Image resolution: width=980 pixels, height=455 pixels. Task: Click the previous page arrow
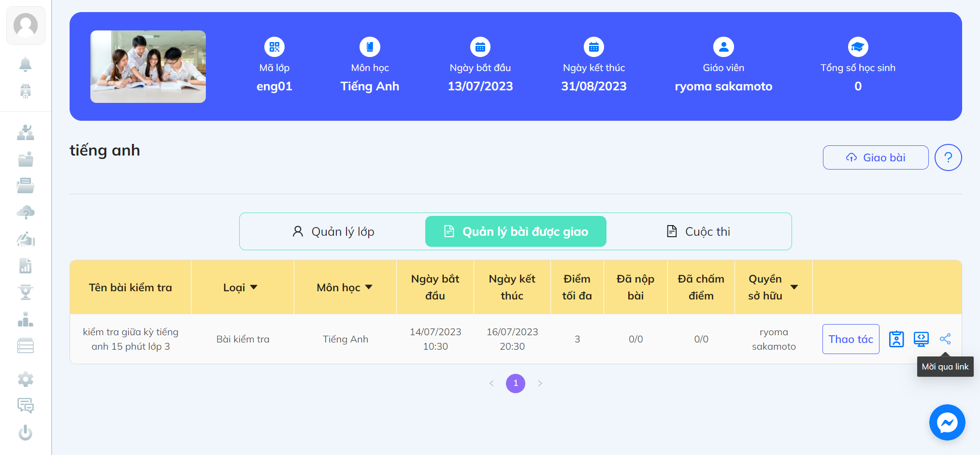click(491, 384)
